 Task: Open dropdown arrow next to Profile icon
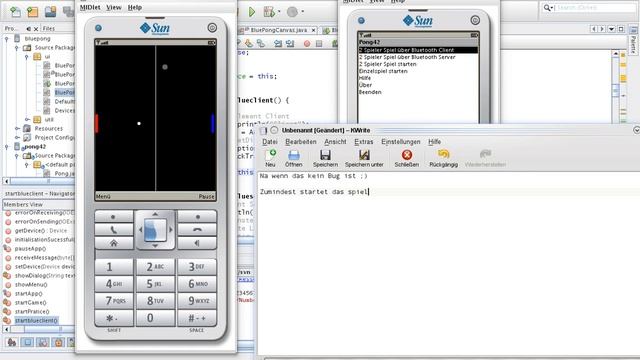pyautogui.click(x=302, y=12)
